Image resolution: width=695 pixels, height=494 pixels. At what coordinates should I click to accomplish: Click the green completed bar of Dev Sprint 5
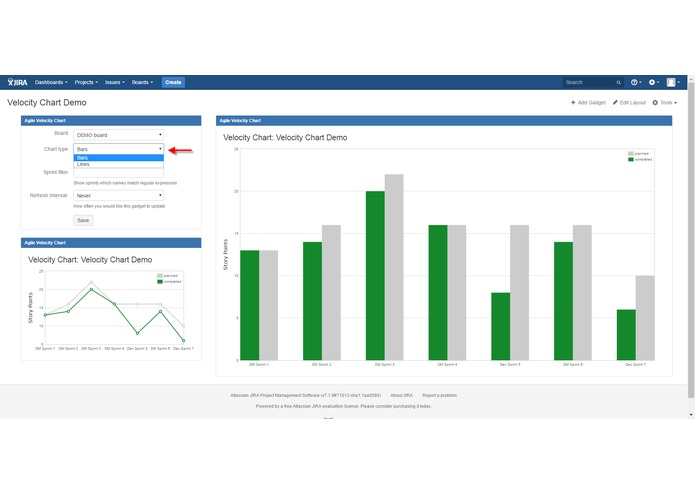tap(500, 327)
